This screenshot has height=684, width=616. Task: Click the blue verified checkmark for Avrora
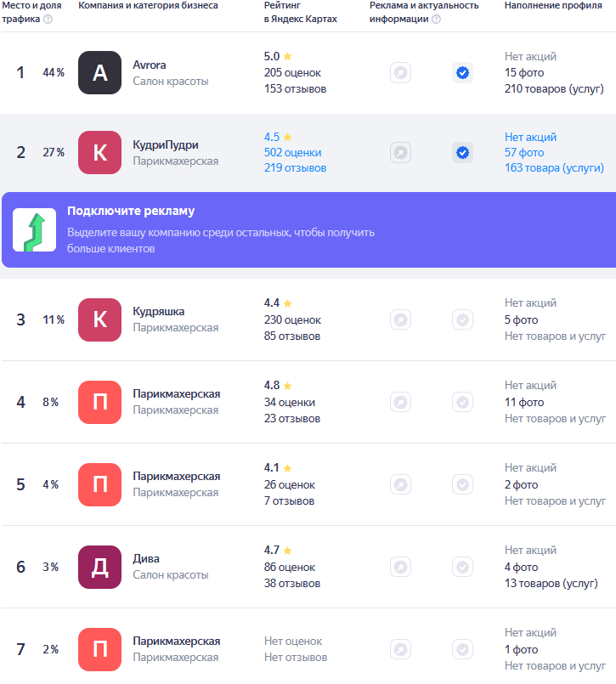tap(462, 73)
